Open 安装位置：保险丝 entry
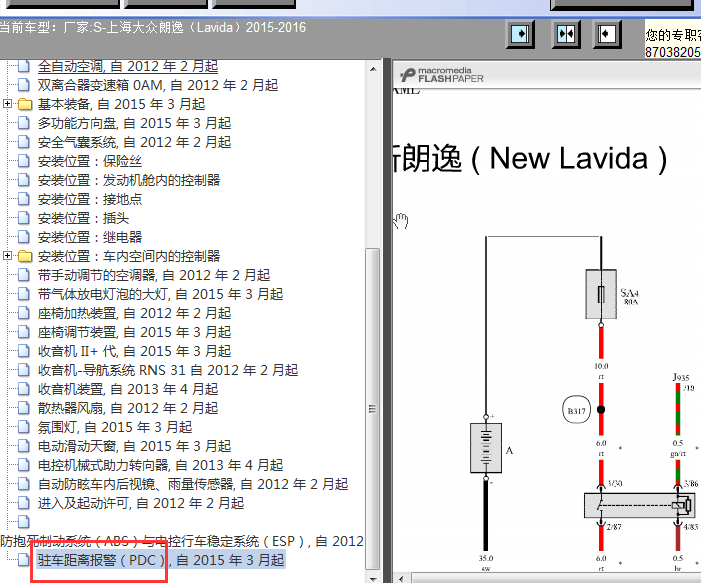 pyautogui.click(x=89, y=161)
